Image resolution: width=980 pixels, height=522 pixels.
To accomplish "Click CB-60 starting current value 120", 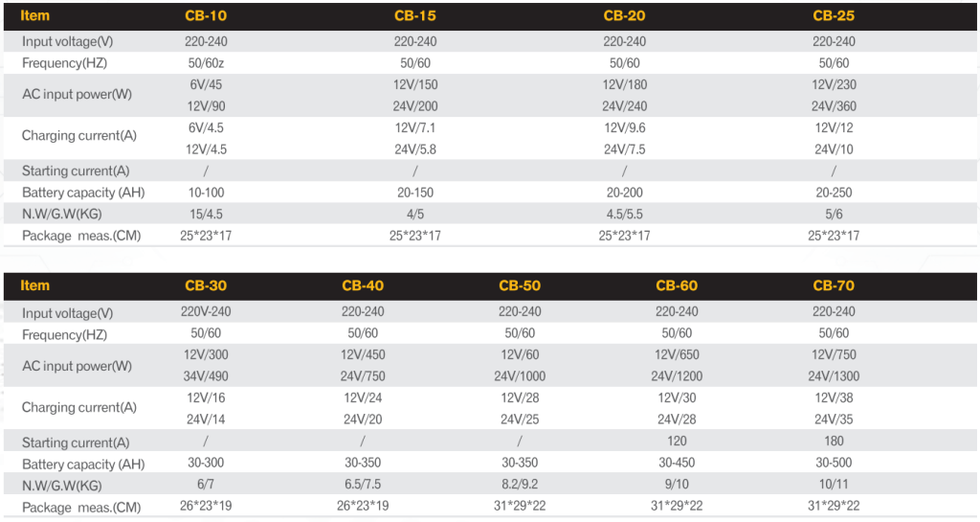I will (677, 442).
